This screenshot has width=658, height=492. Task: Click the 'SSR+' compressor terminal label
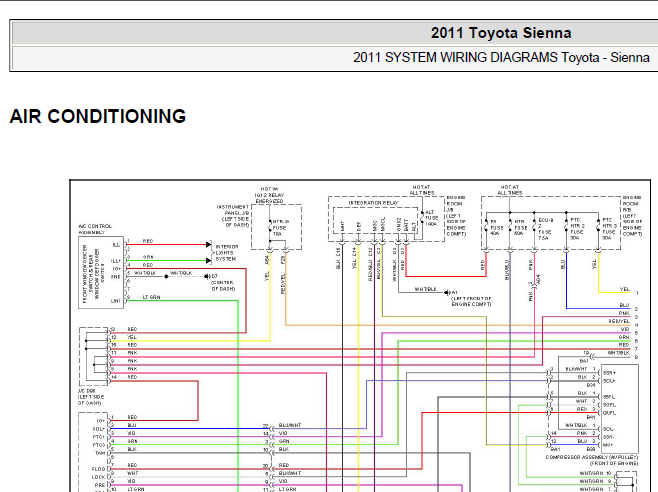pos(609,373)
